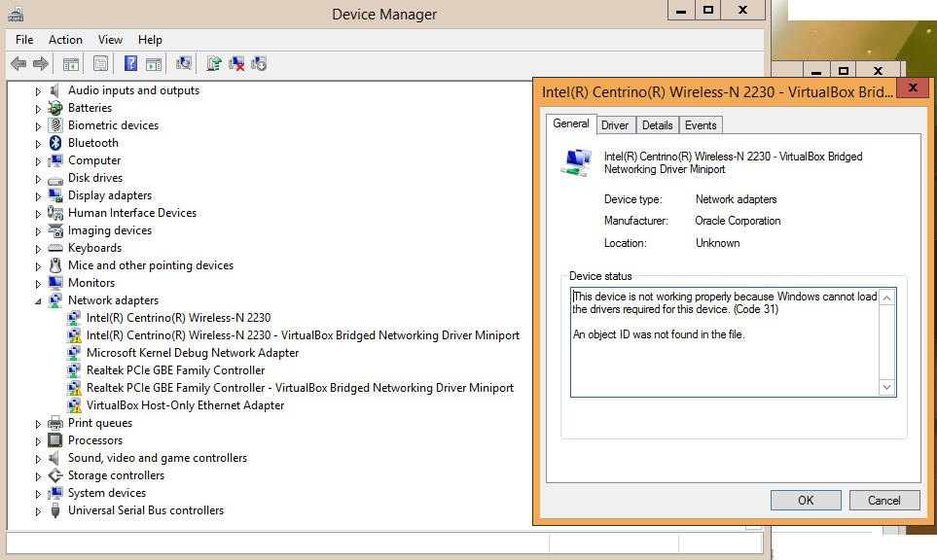Collapse the Network adapters category
937x560 pixels.
(38, 301)
